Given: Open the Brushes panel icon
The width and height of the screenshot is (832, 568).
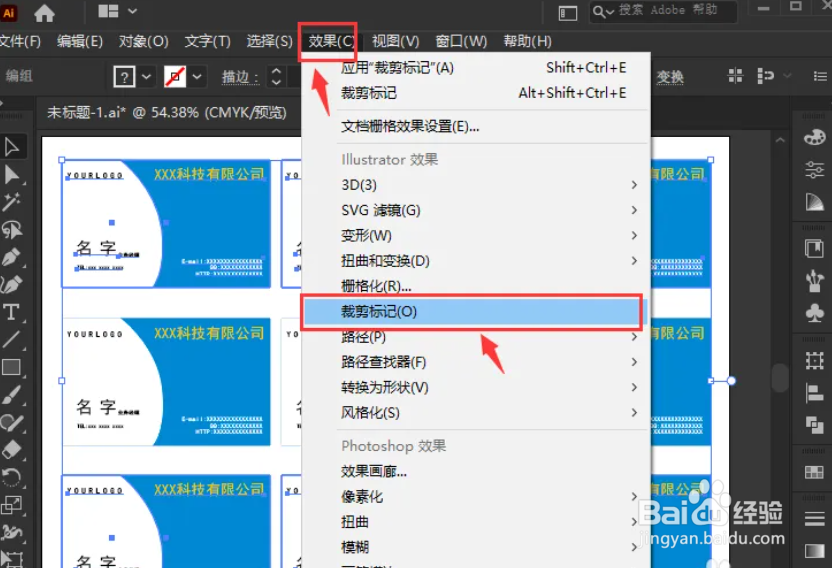Looking at the screenshot, I should [x=814, y=280].
